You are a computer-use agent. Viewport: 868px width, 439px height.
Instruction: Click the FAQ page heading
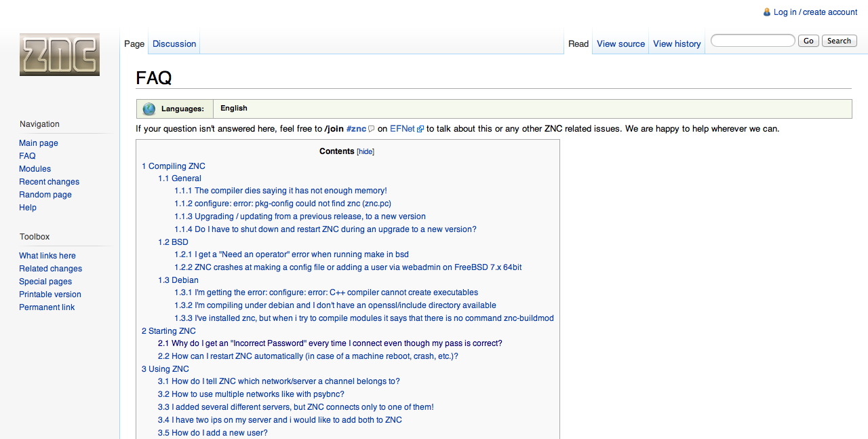click(154, 77)
